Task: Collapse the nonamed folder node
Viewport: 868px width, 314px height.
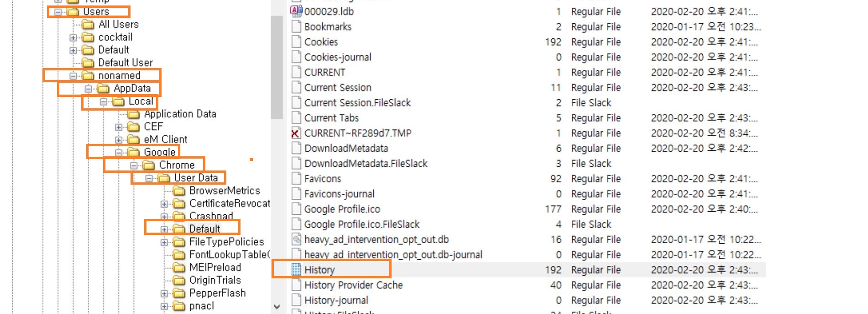Action: tap(73, 76)
